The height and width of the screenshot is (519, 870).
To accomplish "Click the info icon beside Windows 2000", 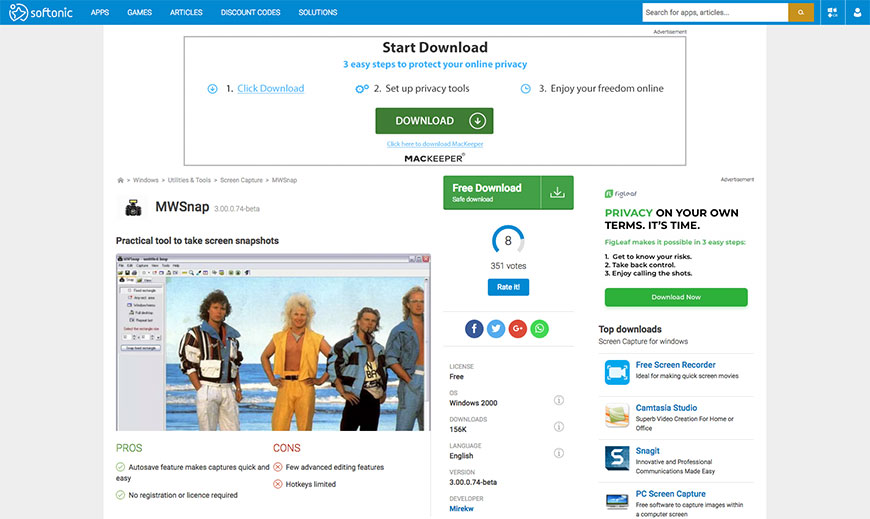I will tap(558, 401).
